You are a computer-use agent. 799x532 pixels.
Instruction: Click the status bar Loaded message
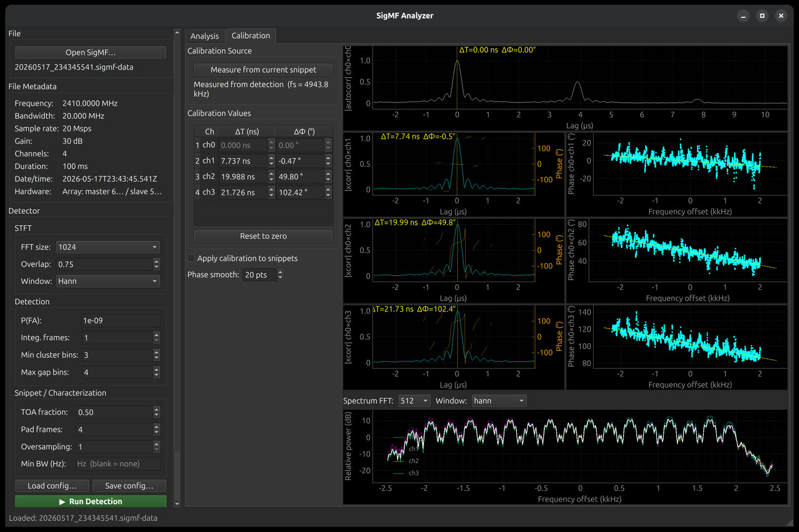(83, 518)
